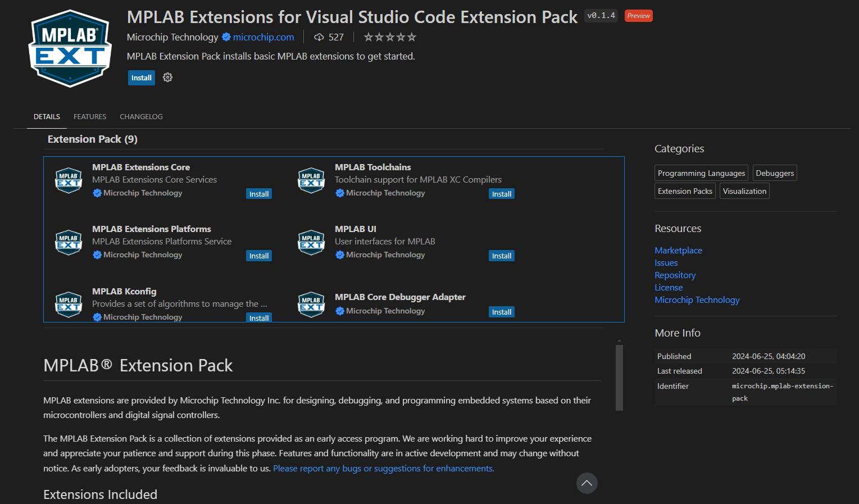Switch to the Features tab
The width and height of the screenshot is (859, 504).
(x=90, y=117)
